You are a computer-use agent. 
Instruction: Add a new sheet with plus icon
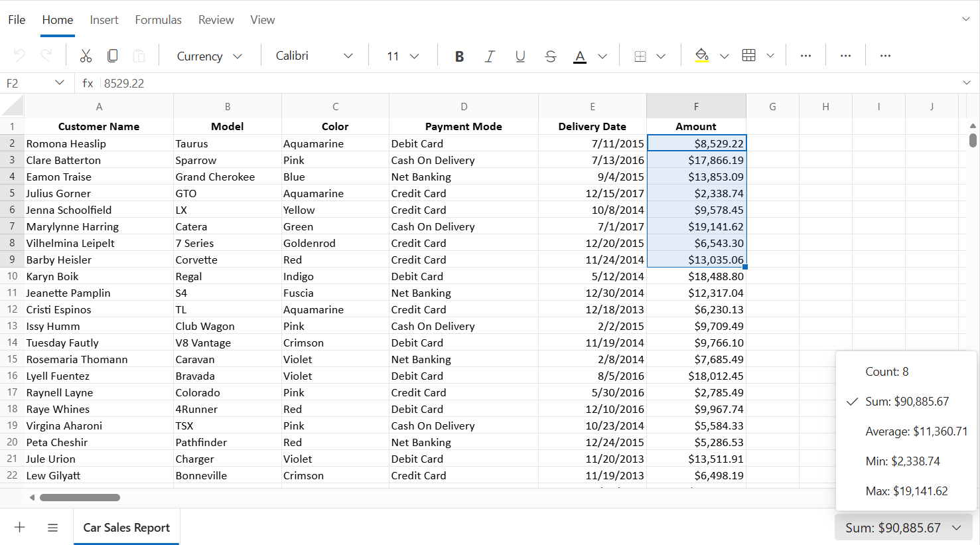(x=20, y=527)
